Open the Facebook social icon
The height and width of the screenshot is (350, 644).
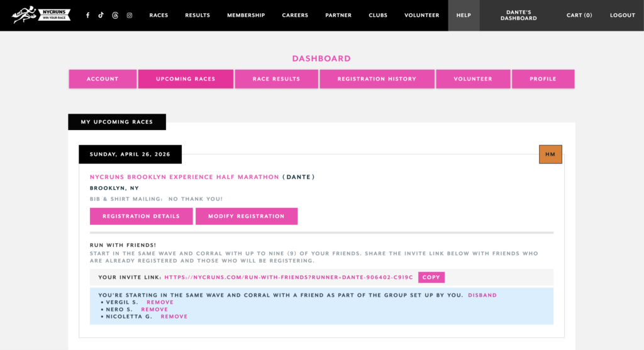click(87, 15)
